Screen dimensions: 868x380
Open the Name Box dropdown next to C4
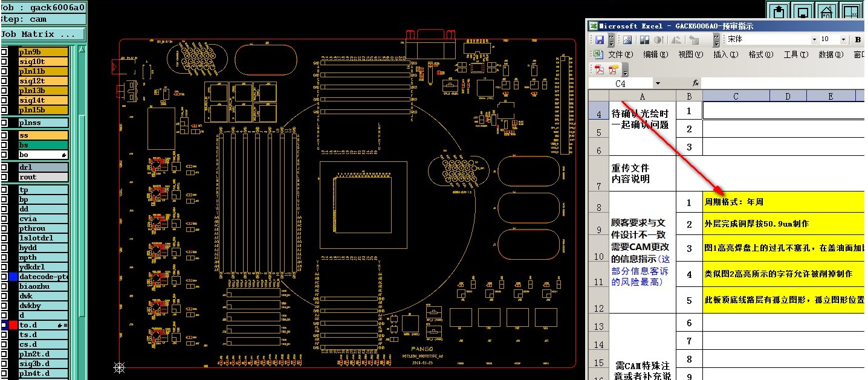[x=657, y=83]
